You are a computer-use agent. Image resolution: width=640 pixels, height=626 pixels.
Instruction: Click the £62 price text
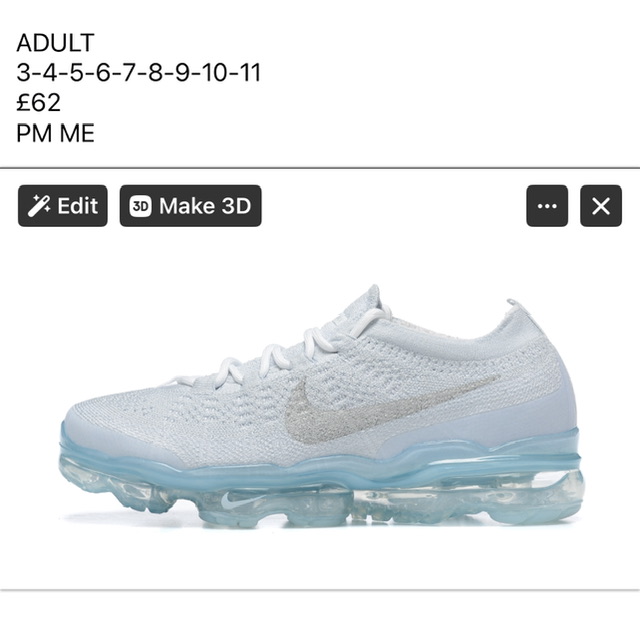coord(38,103)
